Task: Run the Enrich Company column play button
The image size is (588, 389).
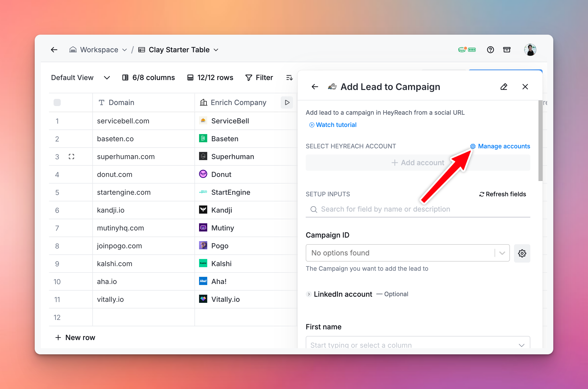Action: point(287,102)
